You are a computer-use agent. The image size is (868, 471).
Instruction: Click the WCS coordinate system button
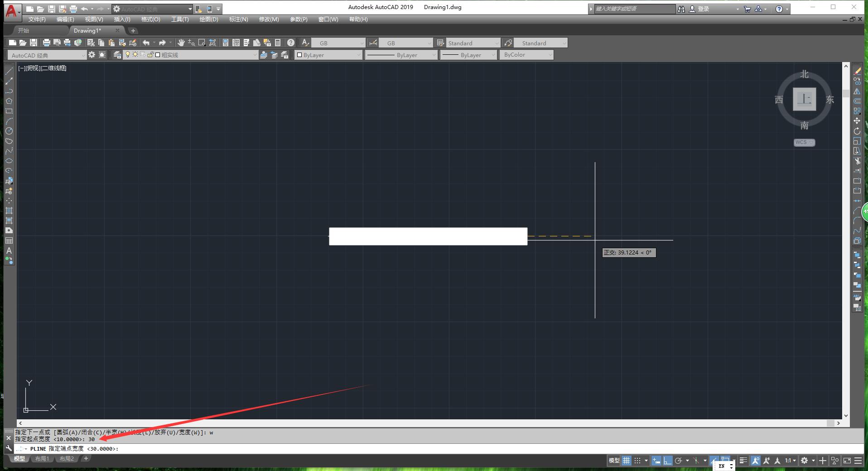click(804, 142)
